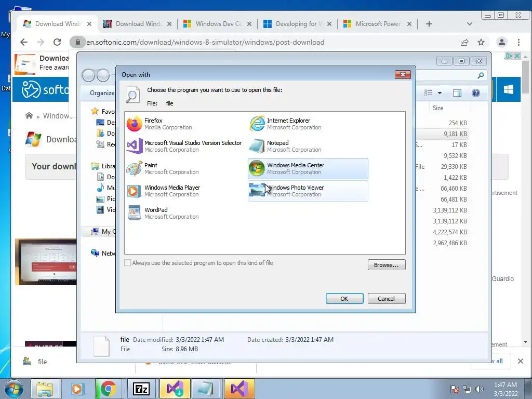Click Explorer help question mark icon

click(x=476, y=93)
